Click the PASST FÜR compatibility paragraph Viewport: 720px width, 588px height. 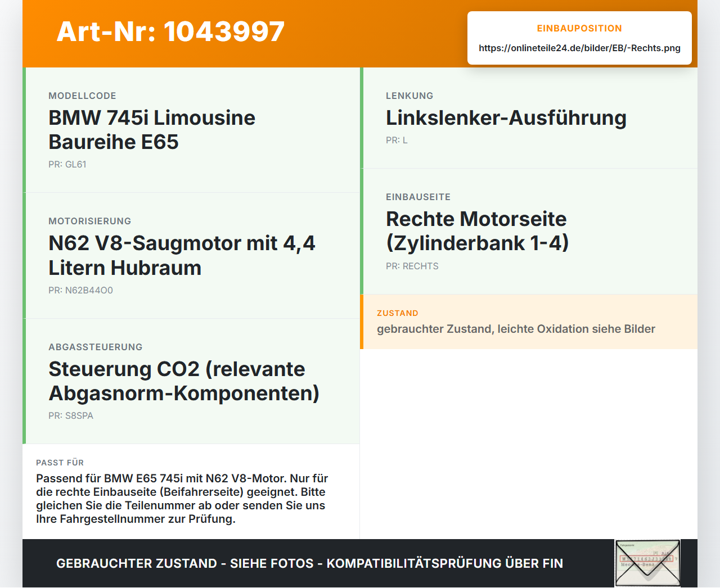point(182,499)
